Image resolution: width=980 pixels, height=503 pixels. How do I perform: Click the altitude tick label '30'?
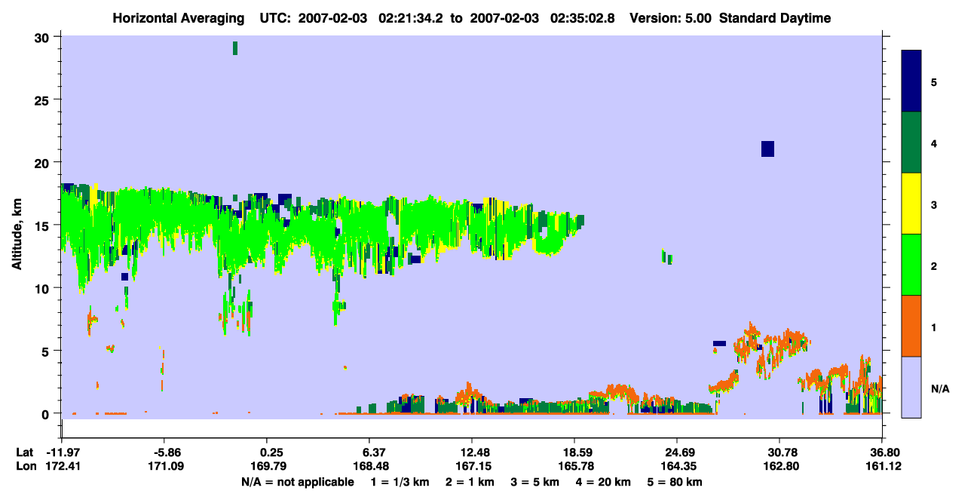click(x=43, y=38)
